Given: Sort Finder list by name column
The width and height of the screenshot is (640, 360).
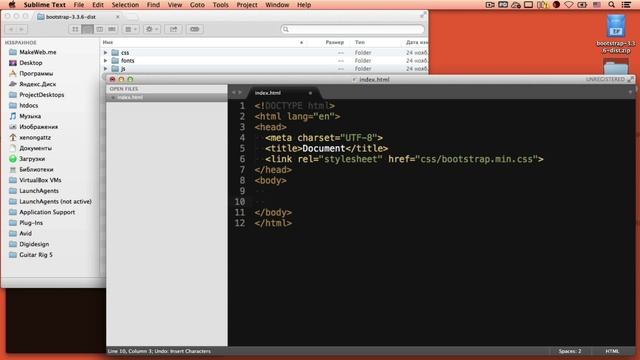Looking at the screenshot, I should click(203, 42).
